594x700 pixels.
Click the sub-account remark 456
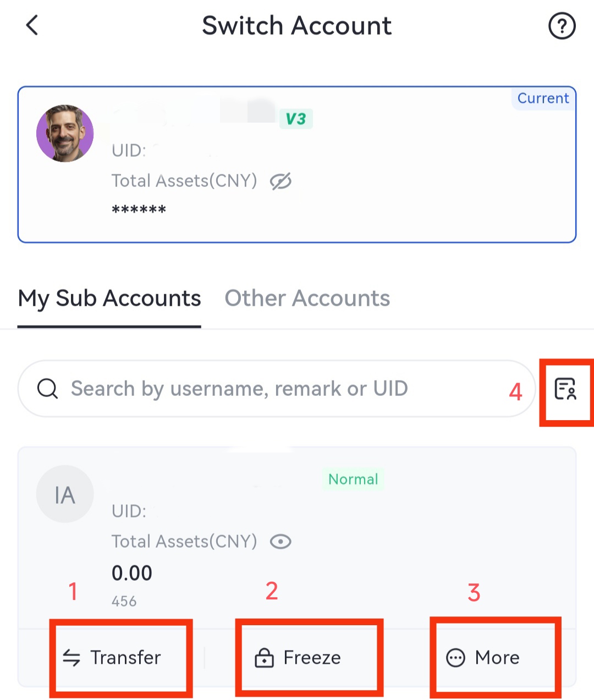coord(124,602)
